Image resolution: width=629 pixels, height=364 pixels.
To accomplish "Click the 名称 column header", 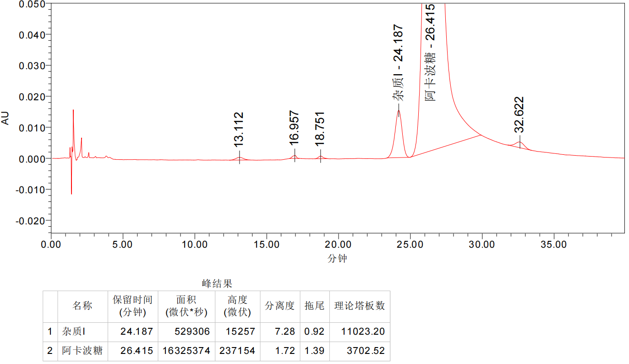I will pyautogui.click(x=82, y=306).
